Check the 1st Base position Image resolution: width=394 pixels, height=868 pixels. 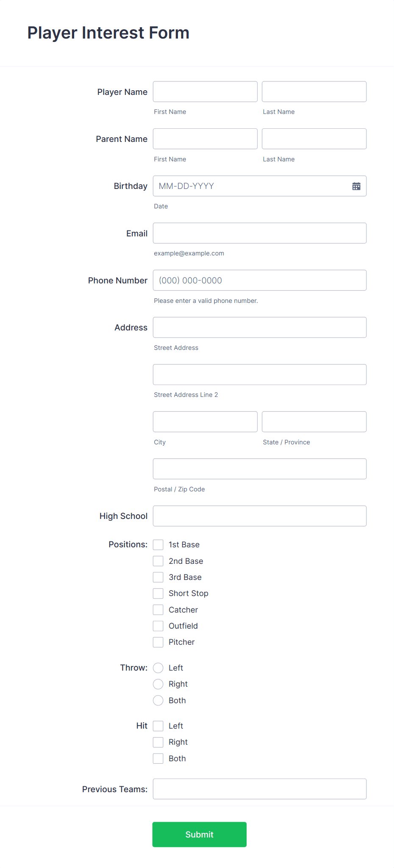pyautogui.click(x=158, y=544)
